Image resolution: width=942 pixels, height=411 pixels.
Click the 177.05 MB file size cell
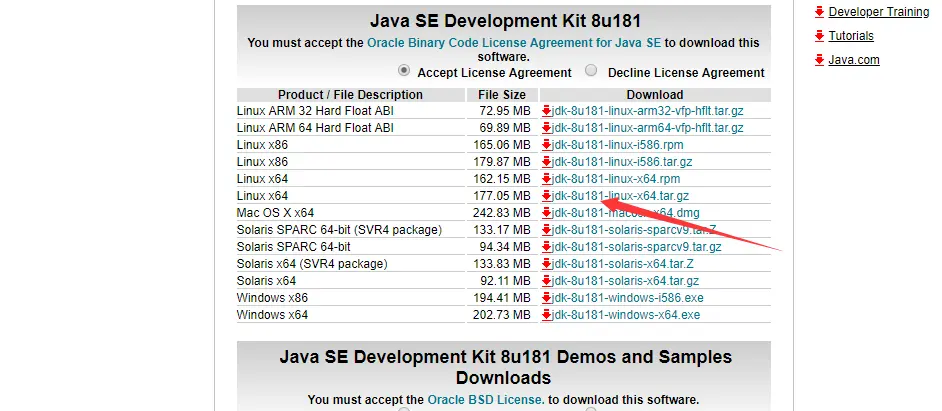pyautogui.click(x=502, y=196)
